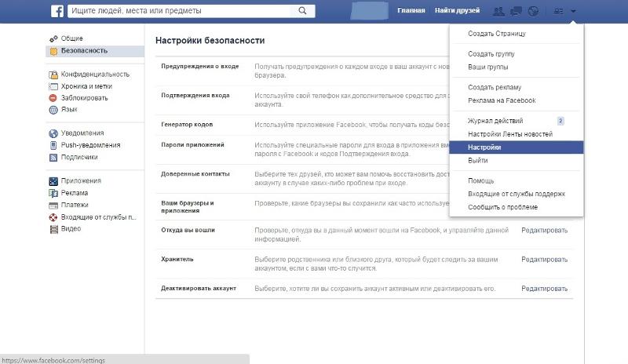The height and width of the screenshot is (364, 628).
Task: Click the Push-уведомления phone icon
Action: [x=53, y=145]
